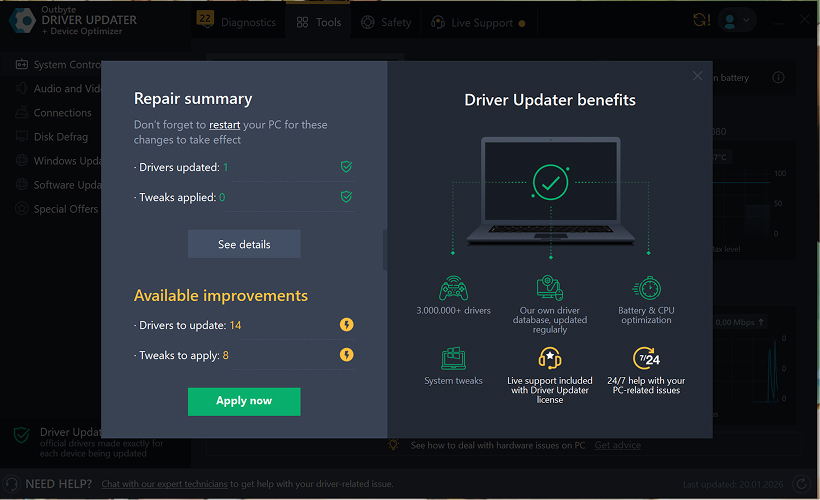
Task: Switch to the Diagnostics tab
Action: point(236,22)
